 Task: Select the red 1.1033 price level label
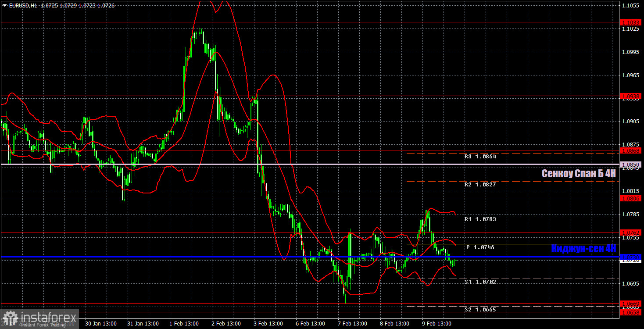(x=630, y=22)
